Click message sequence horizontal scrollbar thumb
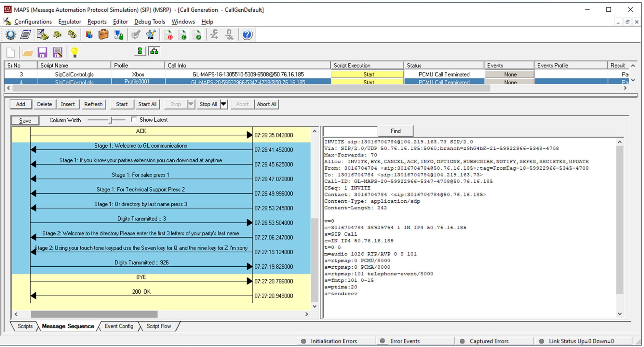 [94, 314]
